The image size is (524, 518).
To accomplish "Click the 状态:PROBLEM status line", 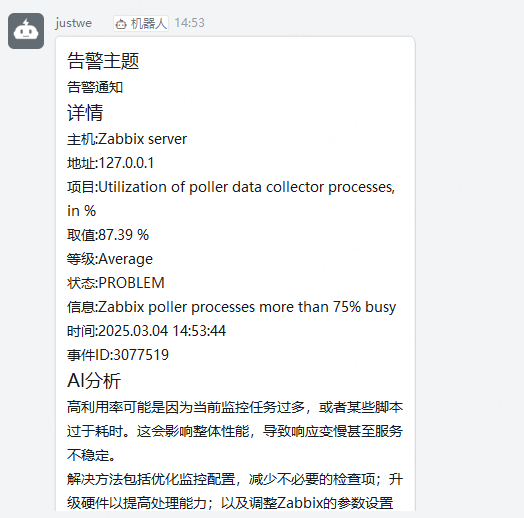I will click(x=116, y=283).
